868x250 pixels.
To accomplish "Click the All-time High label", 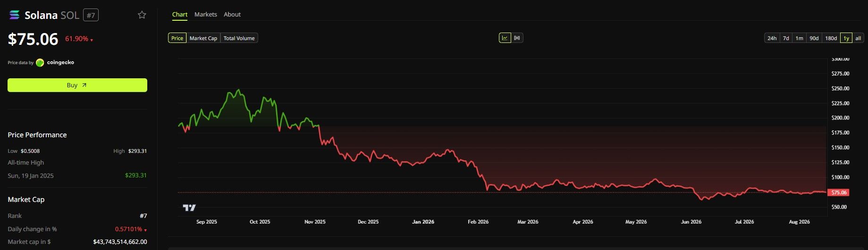I will point(26,162).
